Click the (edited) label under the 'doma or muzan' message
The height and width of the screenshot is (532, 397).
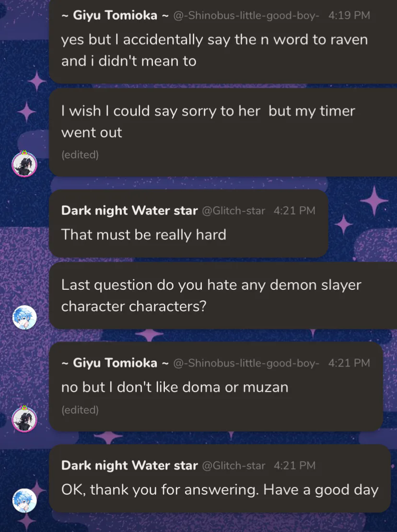80,410
